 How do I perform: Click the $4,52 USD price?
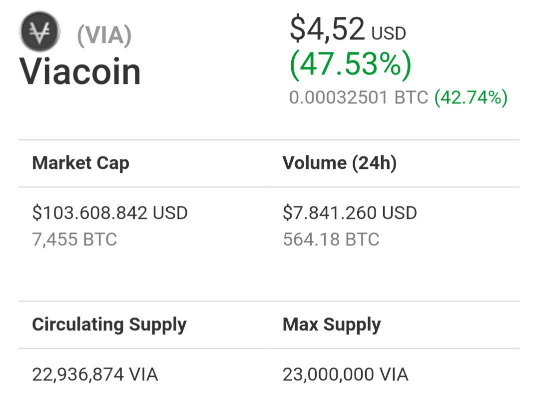tap(348, 30)
